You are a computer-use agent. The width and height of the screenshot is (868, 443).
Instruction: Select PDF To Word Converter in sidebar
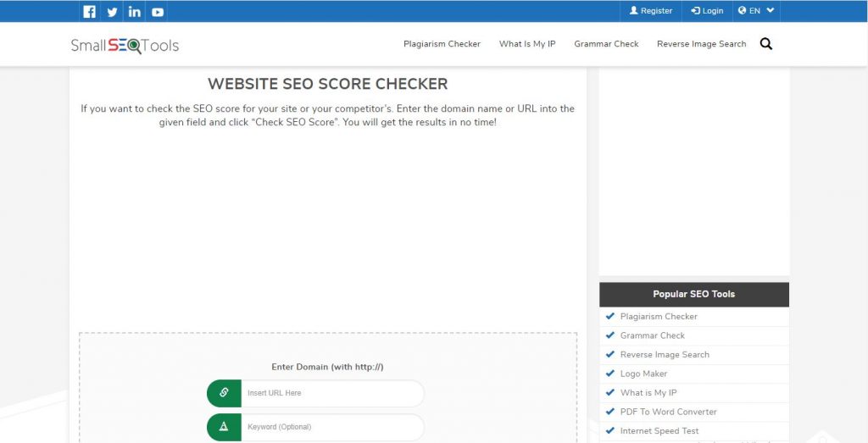668,412
